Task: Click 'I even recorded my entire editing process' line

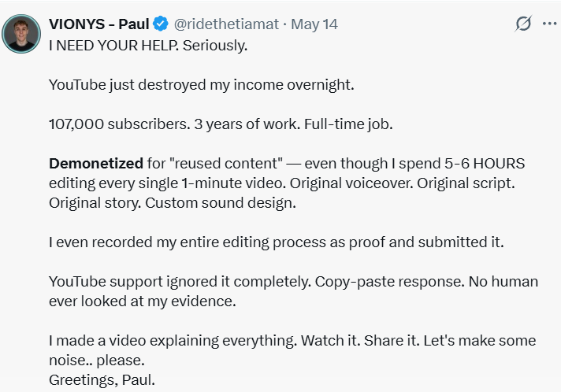Action: (x=277, y=242)
